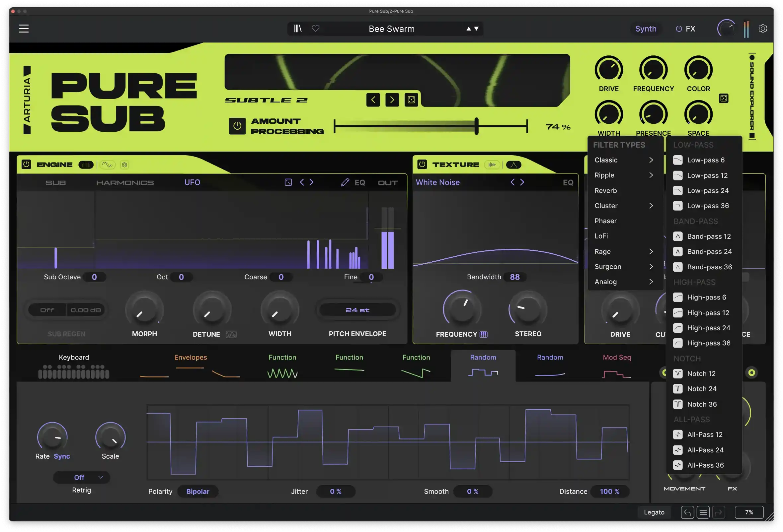The height and width of the screenshot is (532, 783).
Task: Open the edit history list
Action: pos(703,512)
